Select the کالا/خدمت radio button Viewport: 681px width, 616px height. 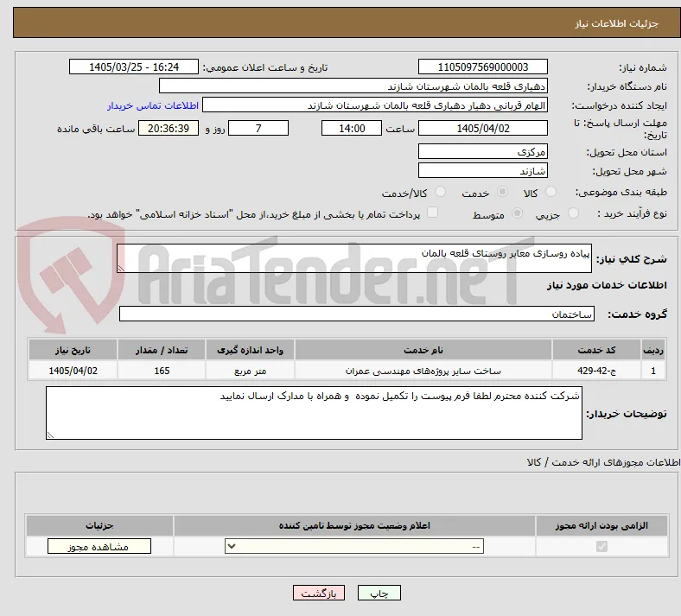click(x=440, y=192)
